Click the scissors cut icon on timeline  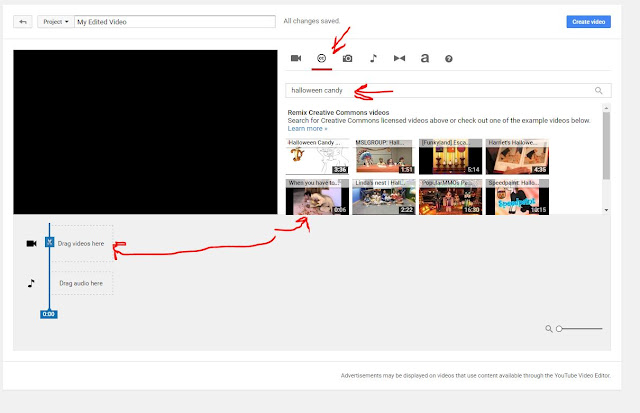click(x=49, y=242)
